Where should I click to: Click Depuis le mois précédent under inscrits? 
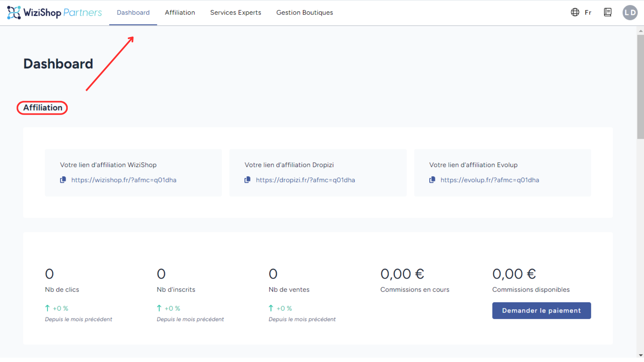click(190, 319)
